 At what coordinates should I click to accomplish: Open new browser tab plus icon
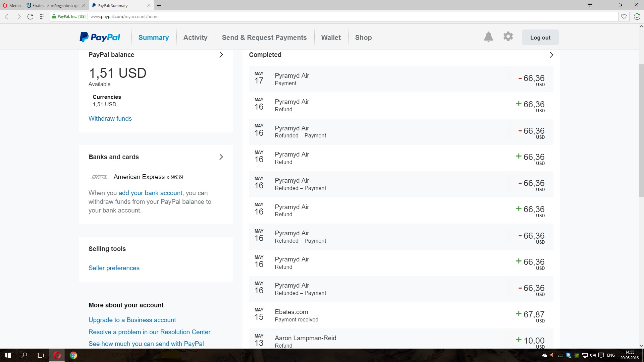(159, 5)
